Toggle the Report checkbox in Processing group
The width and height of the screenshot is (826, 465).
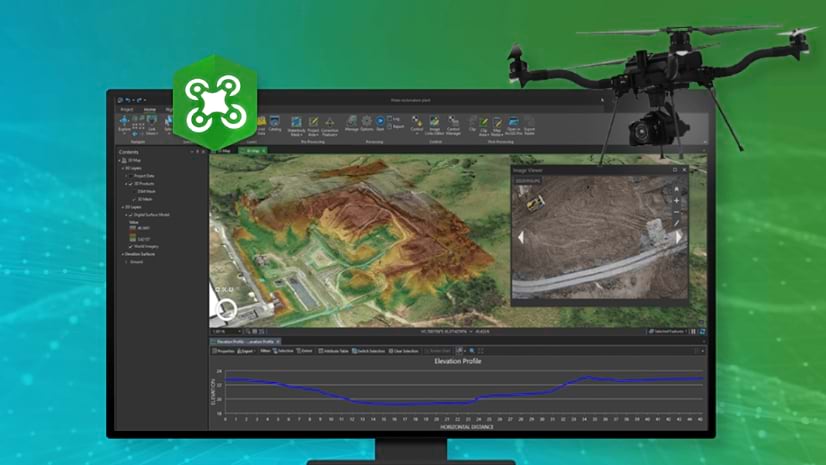[x=390, y=126]
